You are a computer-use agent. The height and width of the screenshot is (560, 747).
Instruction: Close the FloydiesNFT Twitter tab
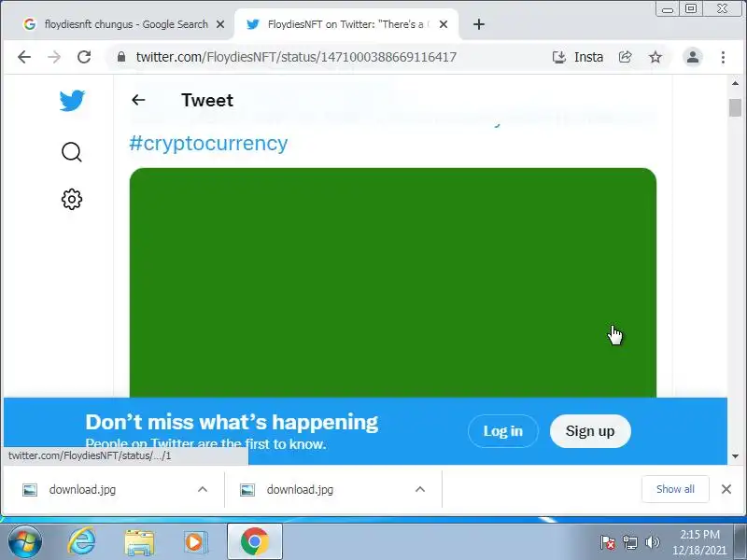coord(443,24)
